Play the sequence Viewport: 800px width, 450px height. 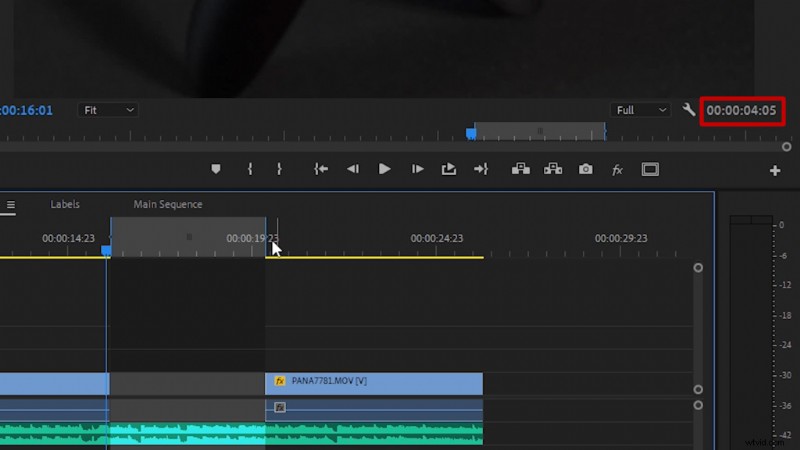pos(384,169)
